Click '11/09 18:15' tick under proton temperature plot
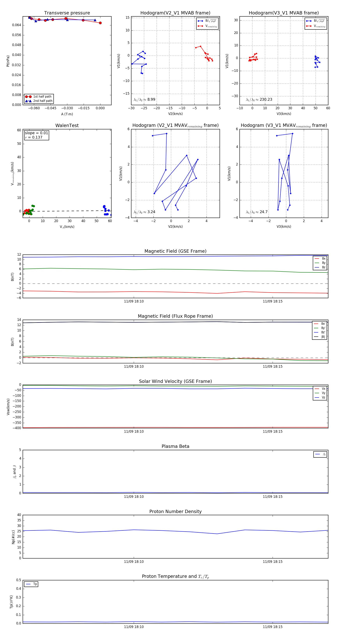 point(273,627)
